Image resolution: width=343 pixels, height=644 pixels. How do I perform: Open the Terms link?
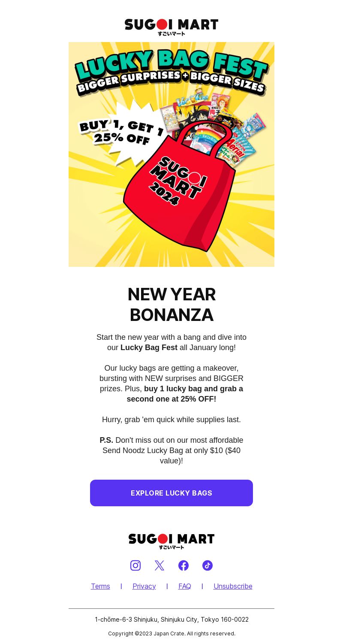click(x=100, y=586)
